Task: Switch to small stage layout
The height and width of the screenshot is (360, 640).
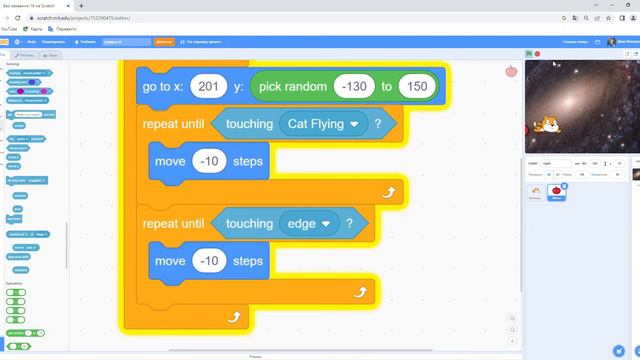Action: click(x=627, y=54)
